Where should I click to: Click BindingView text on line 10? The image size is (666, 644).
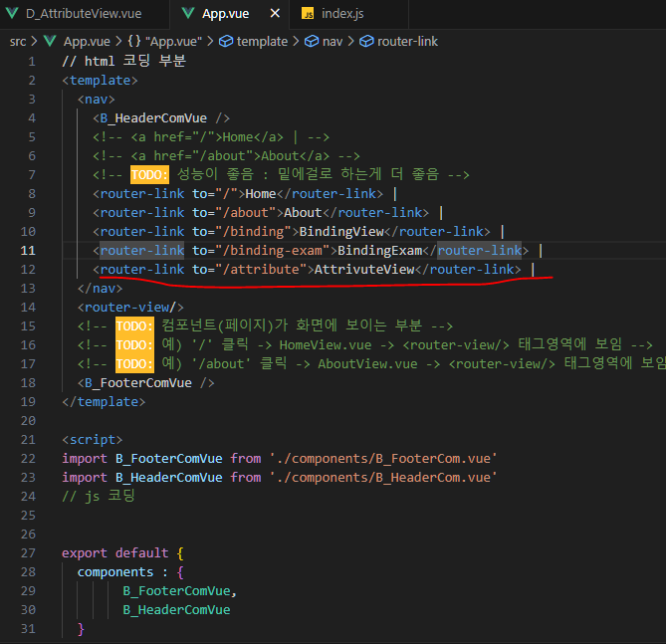click(x=341, y=232)
